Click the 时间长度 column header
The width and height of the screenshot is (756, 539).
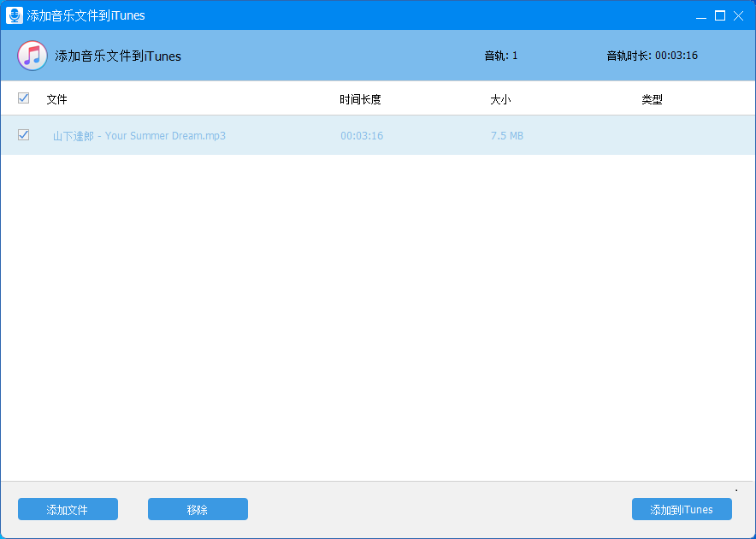click(x=360, y=99)
